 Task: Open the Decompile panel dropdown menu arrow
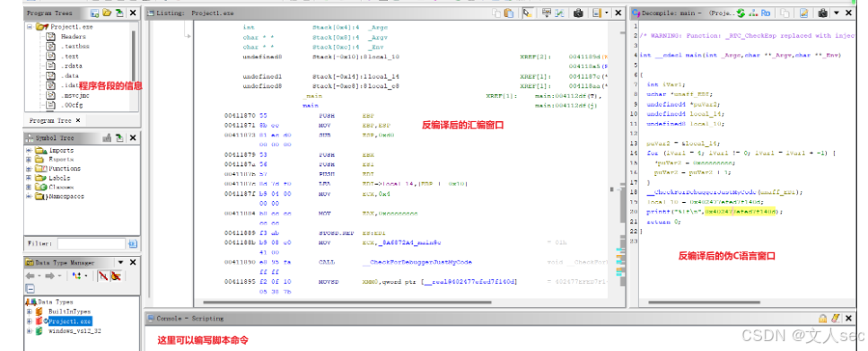(x=837, y=13)
